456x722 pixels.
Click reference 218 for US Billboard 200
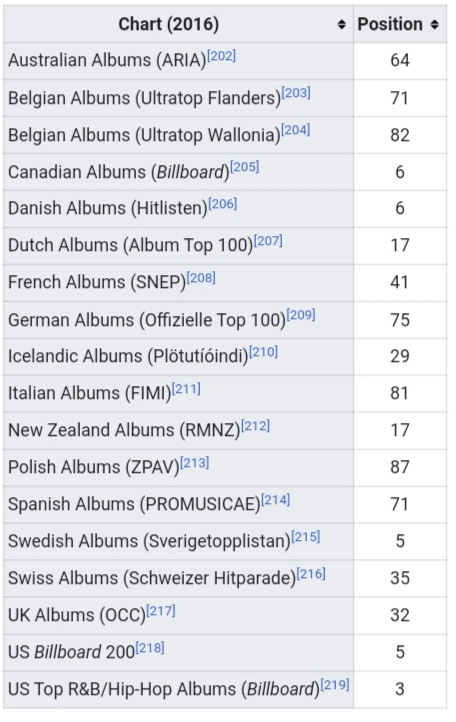(150, 648)
